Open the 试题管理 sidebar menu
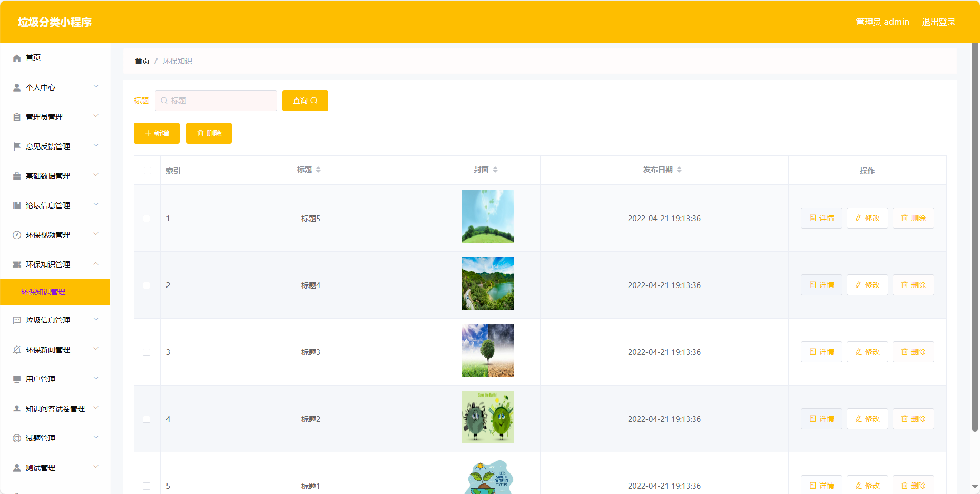This screenshot has width=980, height=494. point(55,438)
